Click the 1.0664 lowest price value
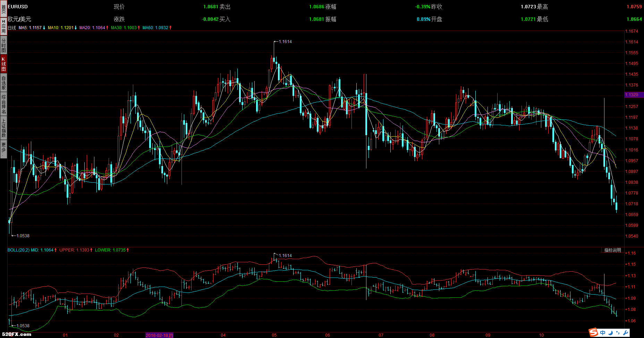The image size is (644, 338). [634, 19]
